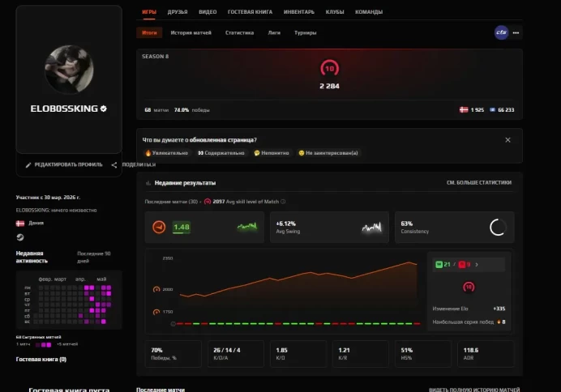Click the green rating sparkline chart
Viewport: 561px width, 392px height.
point(247,227)
